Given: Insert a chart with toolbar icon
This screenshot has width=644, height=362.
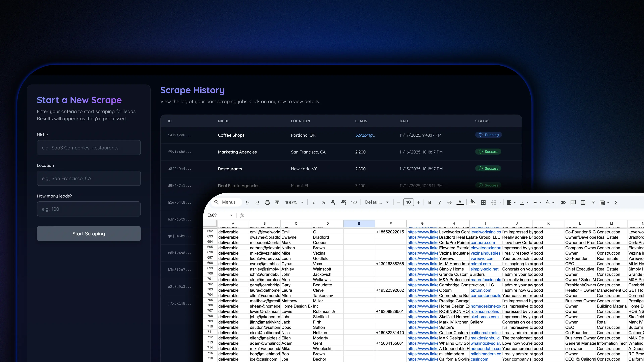Looking at the screenshot, I should (x=583, y=202).
